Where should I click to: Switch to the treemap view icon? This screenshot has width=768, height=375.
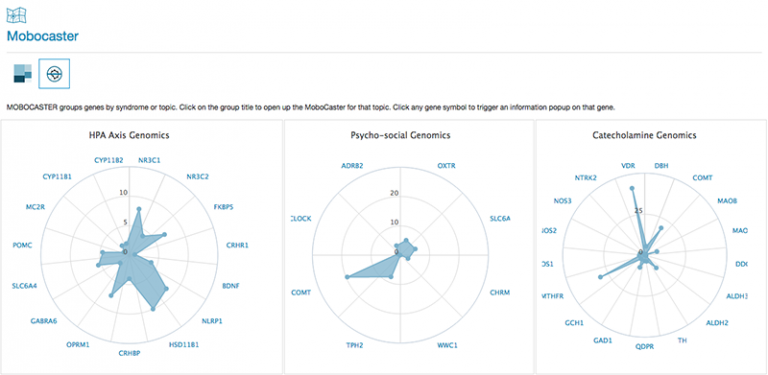point(23,73)
